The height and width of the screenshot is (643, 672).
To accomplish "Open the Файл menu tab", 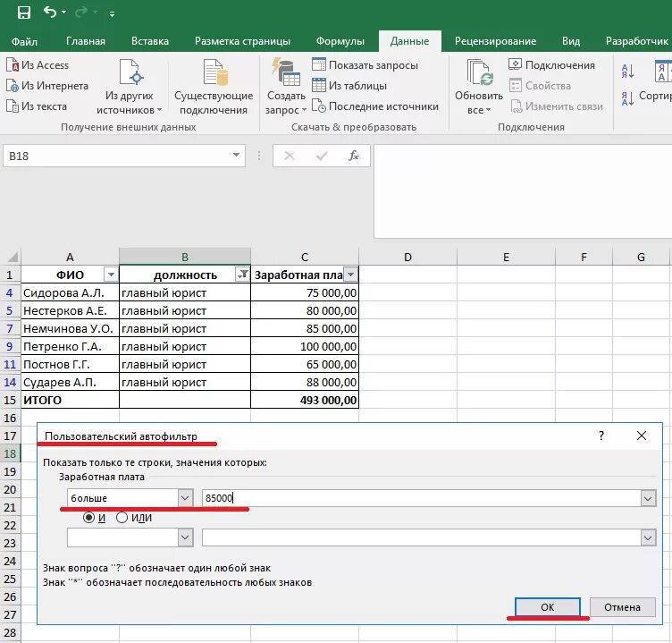I will coord(24,41).
